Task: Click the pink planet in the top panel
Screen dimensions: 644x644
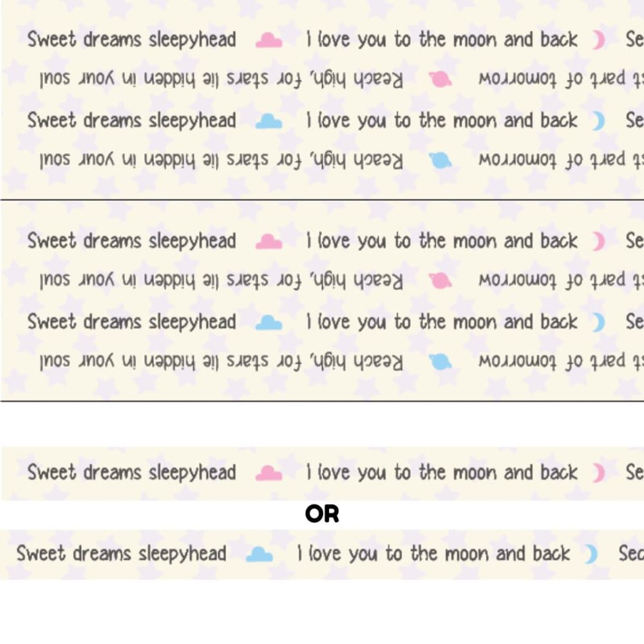Action: pos(442,80)
